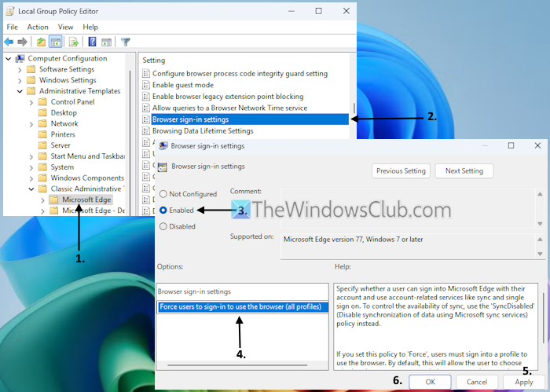550x392 pixels.
Task: Click the Up one level folder icon
Action: [x=41, y=42]
